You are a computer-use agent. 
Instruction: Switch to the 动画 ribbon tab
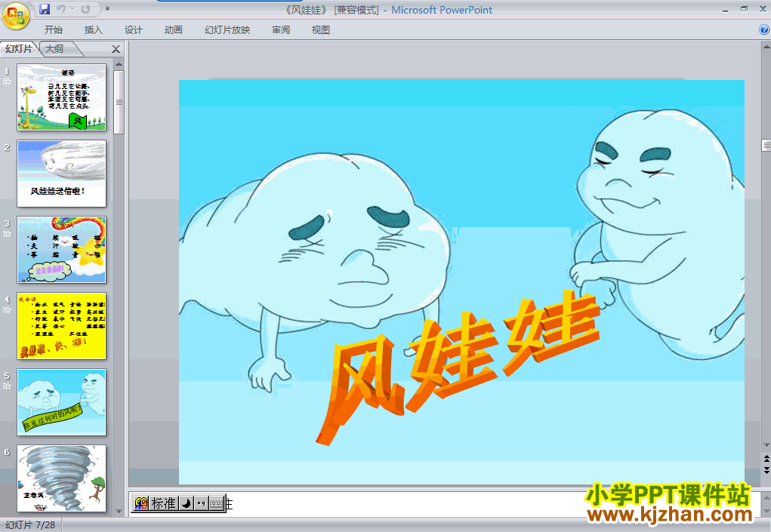[x=174, y=30]
